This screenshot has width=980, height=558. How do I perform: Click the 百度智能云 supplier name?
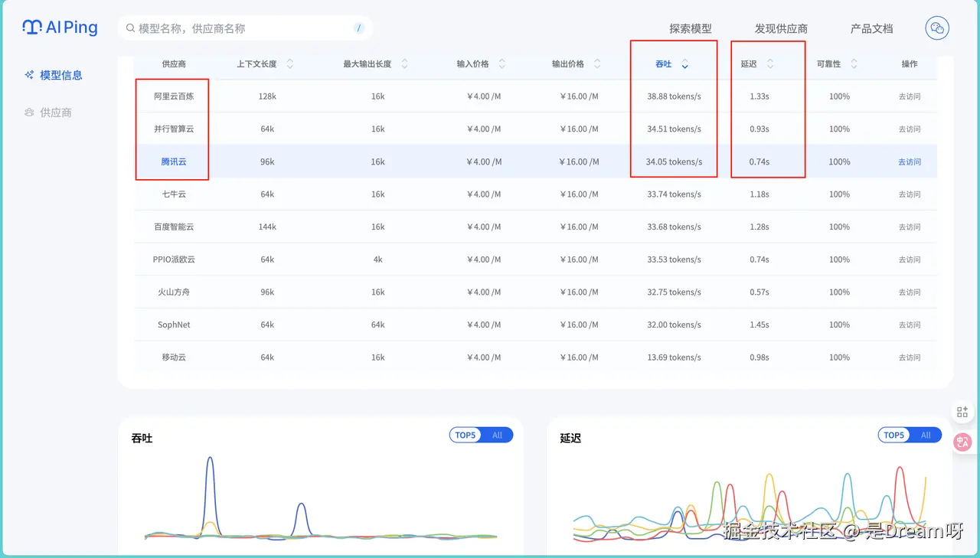174,227
